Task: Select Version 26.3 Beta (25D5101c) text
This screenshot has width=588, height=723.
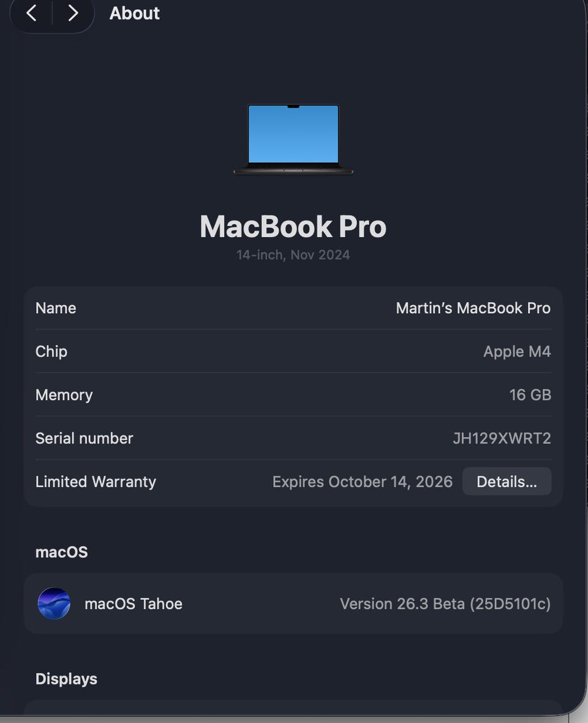Action: (x=445, y=604)
